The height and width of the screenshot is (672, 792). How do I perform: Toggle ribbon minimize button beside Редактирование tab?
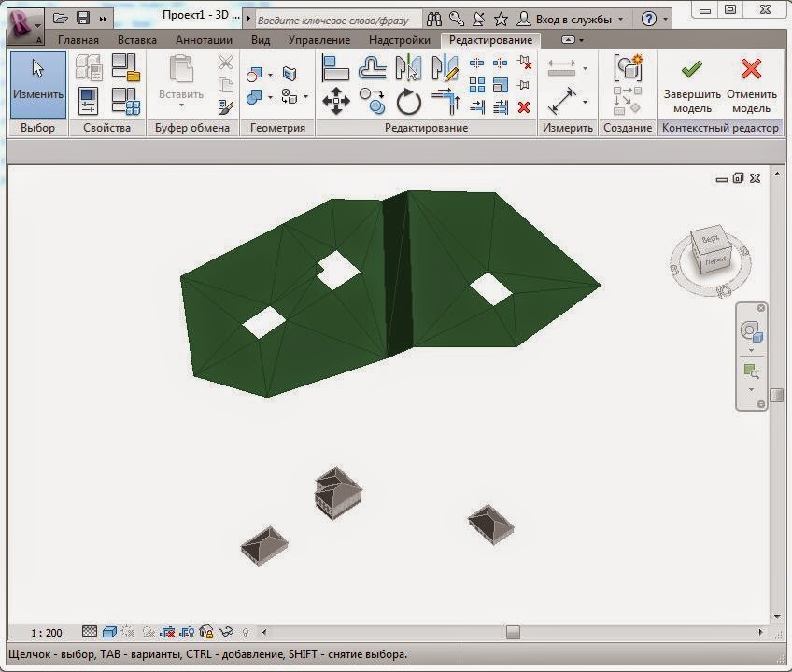[x=569, y=40]
